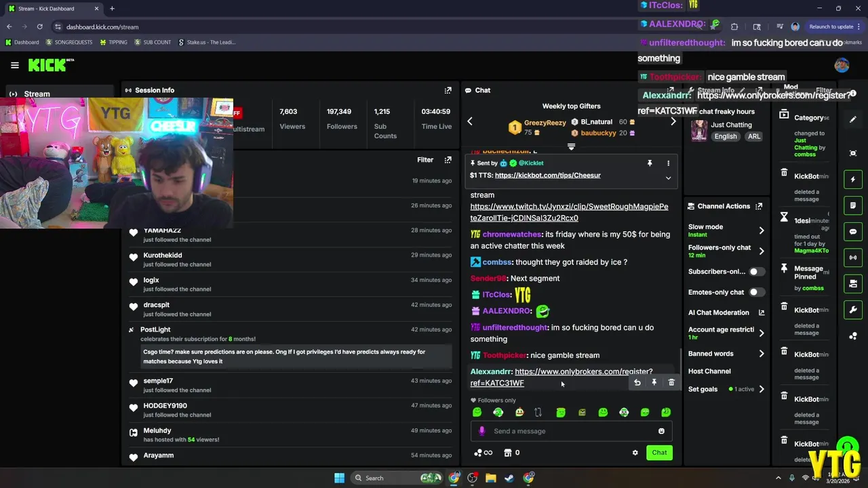
Task: Pop out the Channel Actions panel
Action: [x=759, y=206]
